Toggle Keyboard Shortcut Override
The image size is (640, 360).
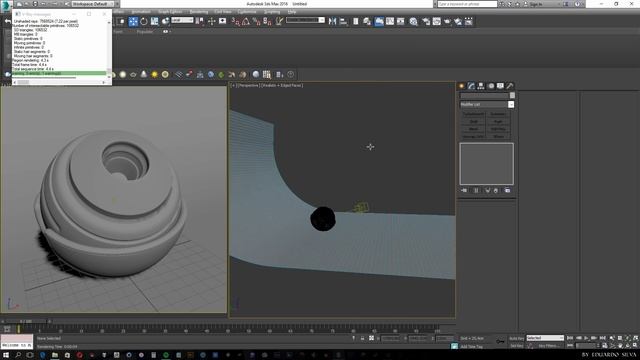point(222,21)
